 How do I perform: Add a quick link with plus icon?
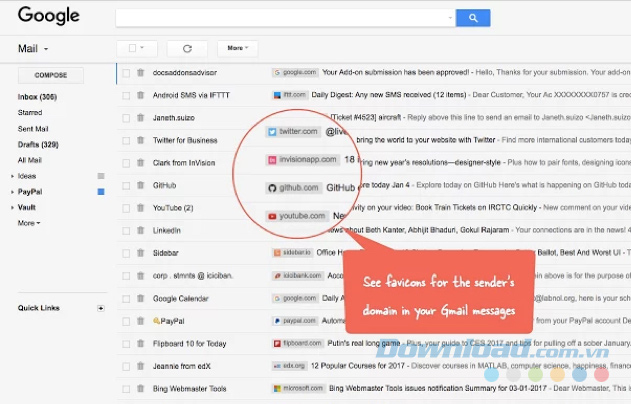[x=101, y=309]
